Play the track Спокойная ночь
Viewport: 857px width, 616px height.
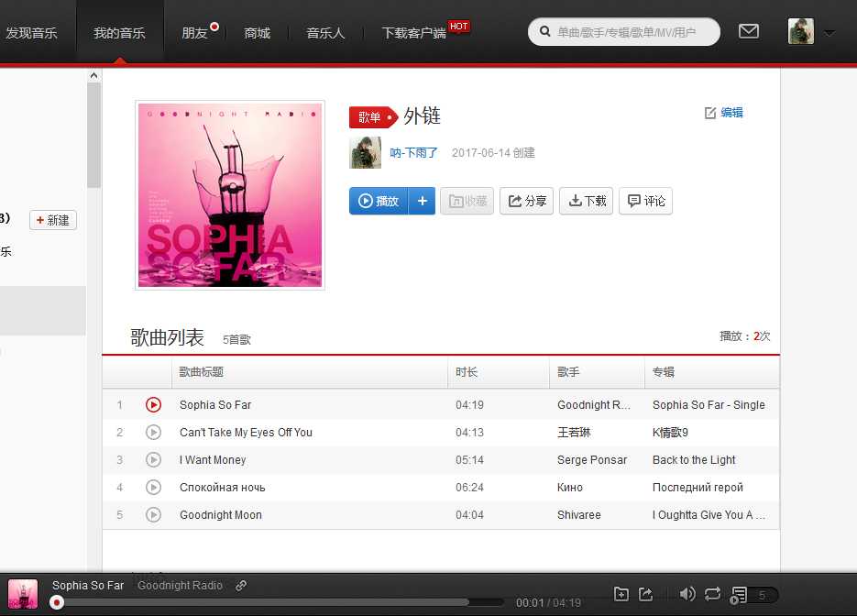pyautogui.click(x=154, y=487)
